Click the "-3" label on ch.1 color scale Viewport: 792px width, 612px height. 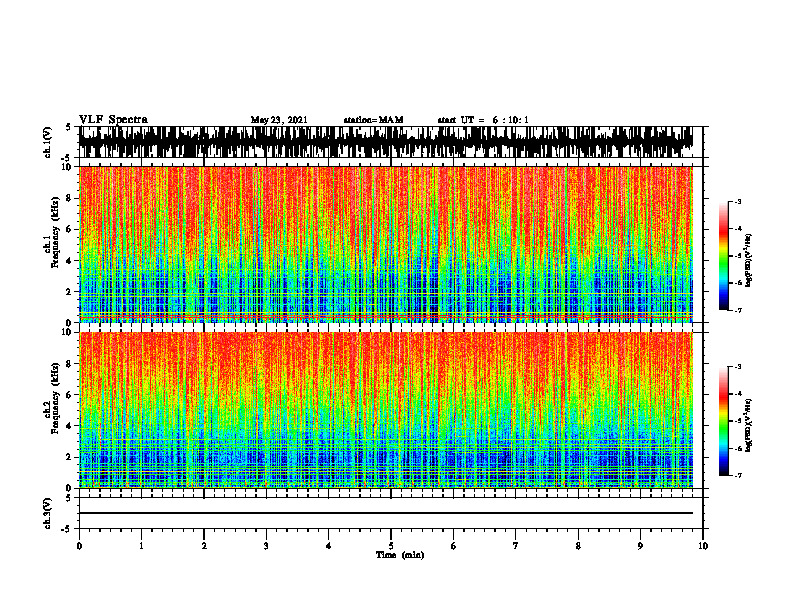(x=738, y=201)
